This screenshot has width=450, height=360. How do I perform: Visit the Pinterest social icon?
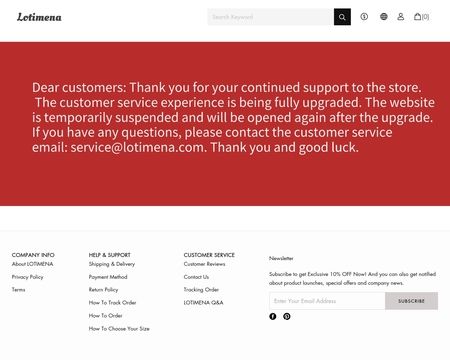coord(287,316)
